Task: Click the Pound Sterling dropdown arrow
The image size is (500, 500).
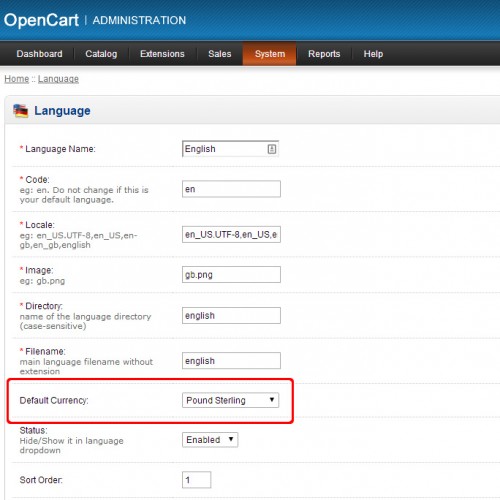Action: coord(272,400)
